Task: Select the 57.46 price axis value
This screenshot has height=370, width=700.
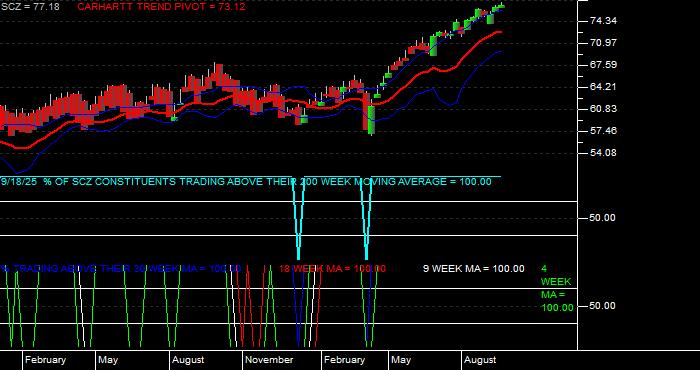Action: click(604, 131)
